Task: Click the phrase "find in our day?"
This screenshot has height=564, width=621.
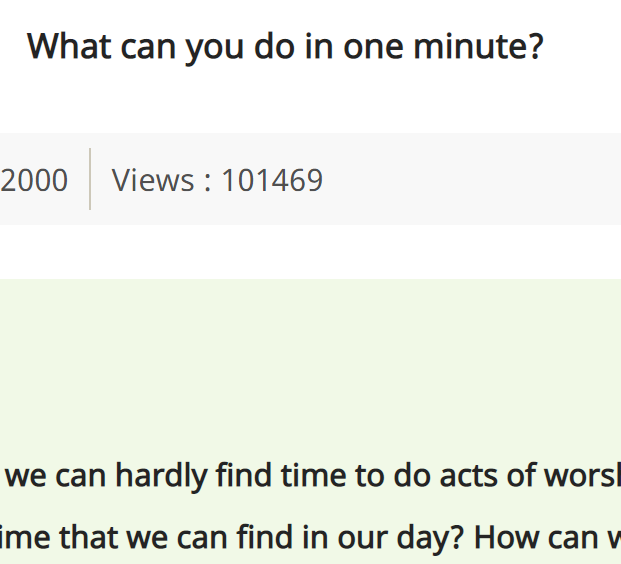Action: click(350, 538)
